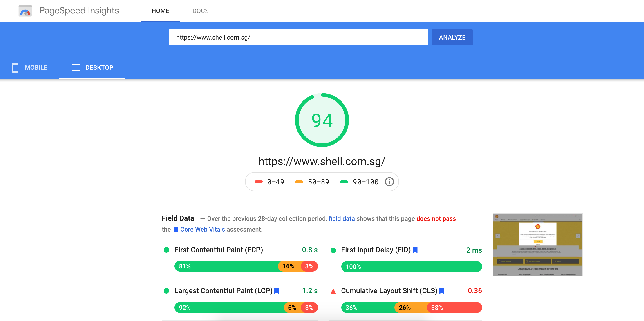Open the score scale info icon
The height and width of the screenshot is (321, 644).
389,182
